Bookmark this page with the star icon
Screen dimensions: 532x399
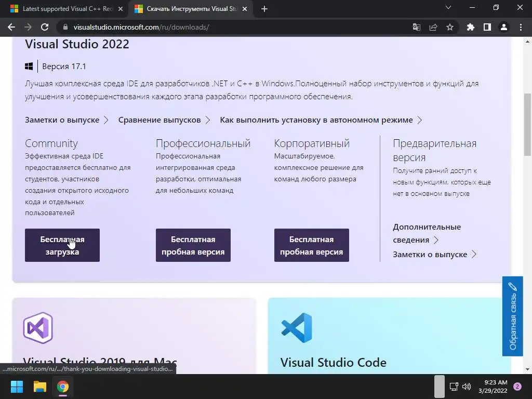(x=450, y=27)
